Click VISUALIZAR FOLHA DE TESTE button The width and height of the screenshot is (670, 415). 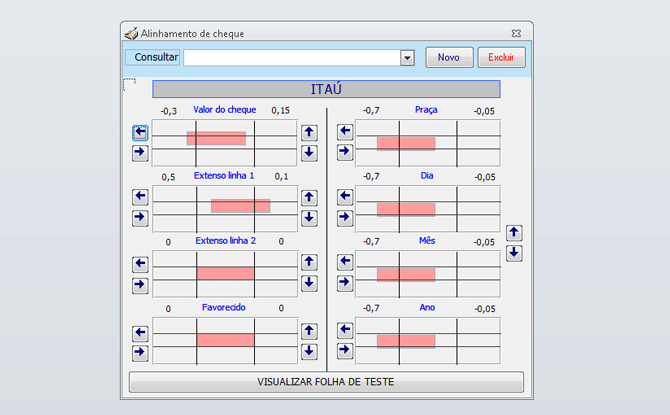coord(326,382)
